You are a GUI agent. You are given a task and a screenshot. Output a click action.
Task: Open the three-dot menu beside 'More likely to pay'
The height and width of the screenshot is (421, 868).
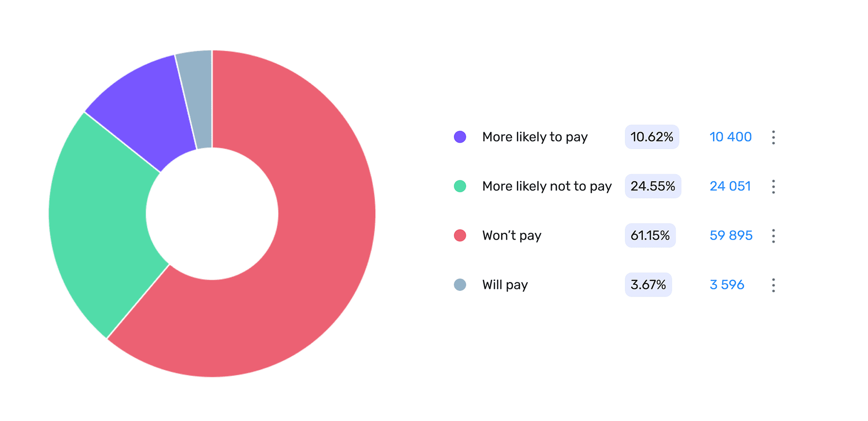pos(774,137)
